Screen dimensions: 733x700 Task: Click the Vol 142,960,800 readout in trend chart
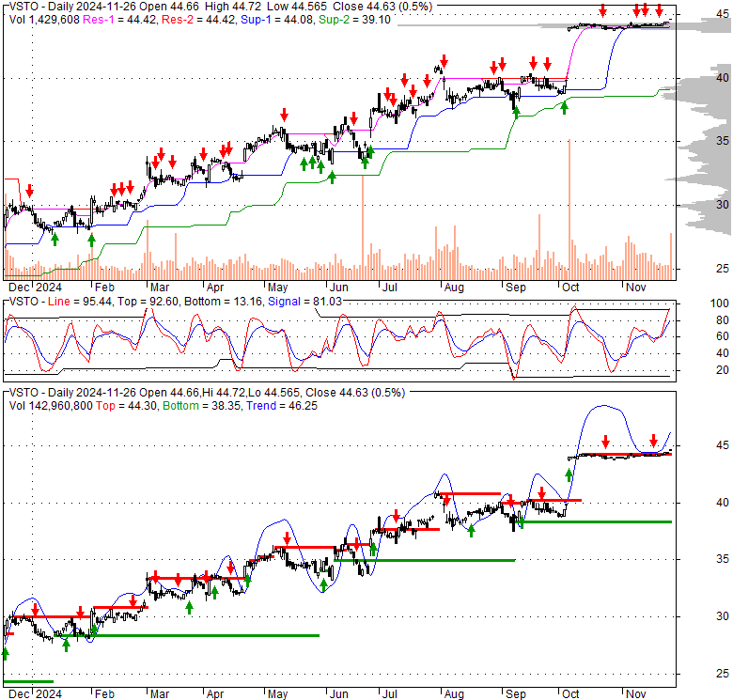(x=51, y=406)
